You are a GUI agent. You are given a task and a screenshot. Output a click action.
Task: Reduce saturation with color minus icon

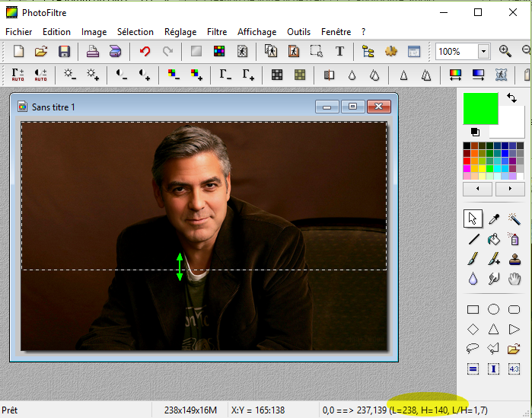click(x=174, y=75)
